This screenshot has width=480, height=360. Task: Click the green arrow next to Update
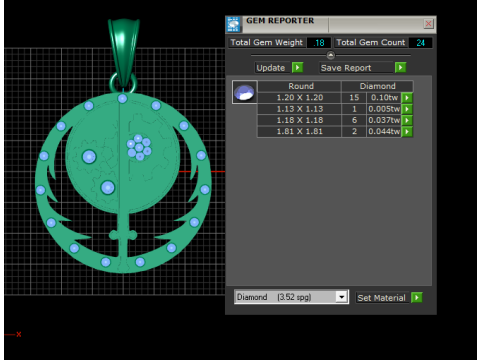(x=297, y=68)
